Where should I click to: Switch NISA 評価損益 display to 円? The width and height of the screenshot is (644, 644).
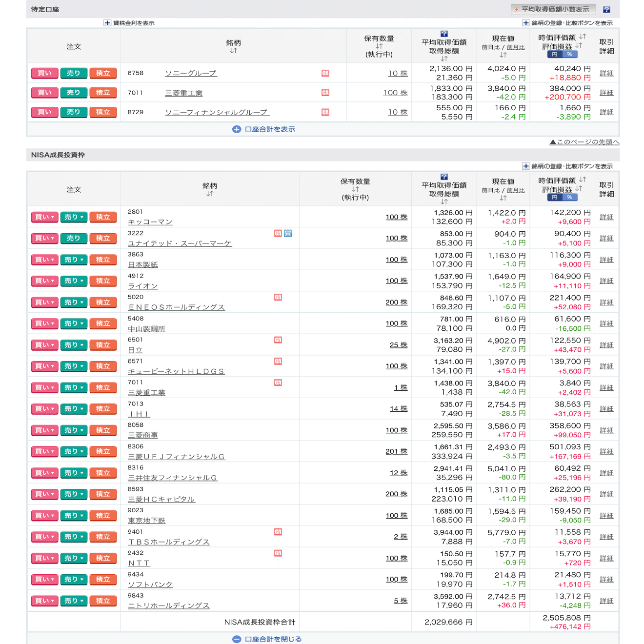pos(555,198)
